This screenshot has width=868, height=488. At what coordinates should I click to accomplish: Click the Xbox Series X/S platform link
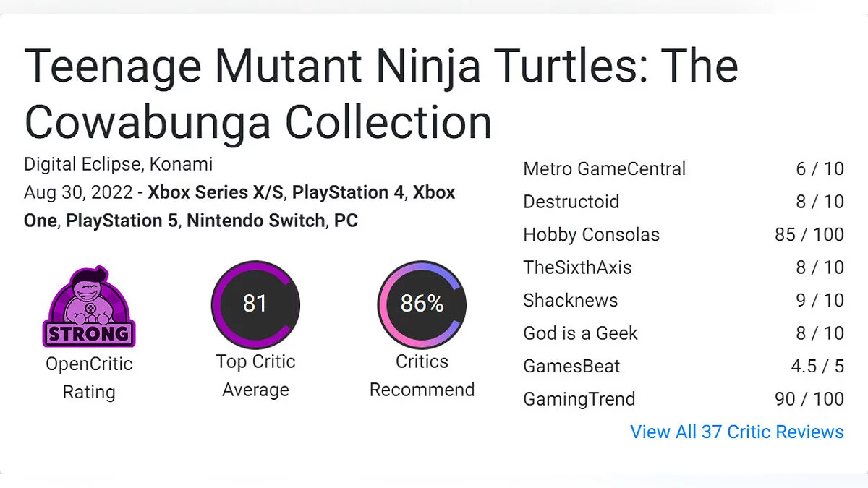(x=216, y=193)
